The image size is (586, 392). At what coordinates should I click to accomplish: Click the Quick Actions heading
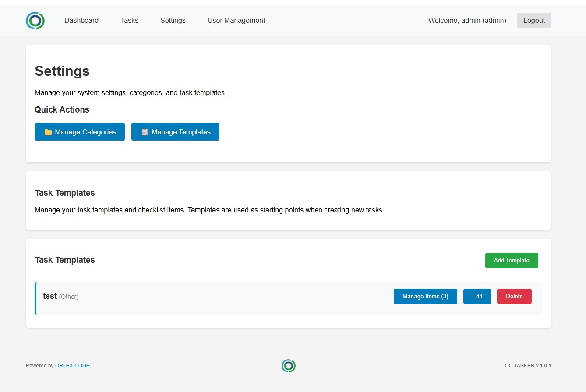(x=62, y=110)
